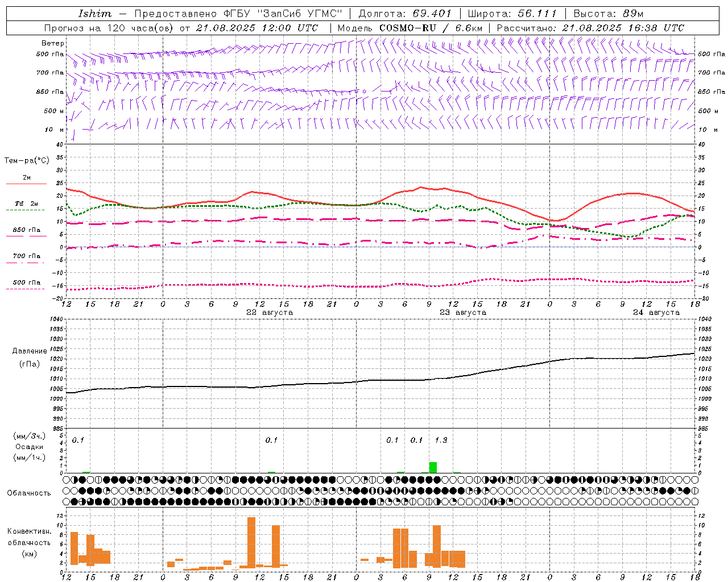Click the 700 гПа temperature legend entry

pos(26,256)
